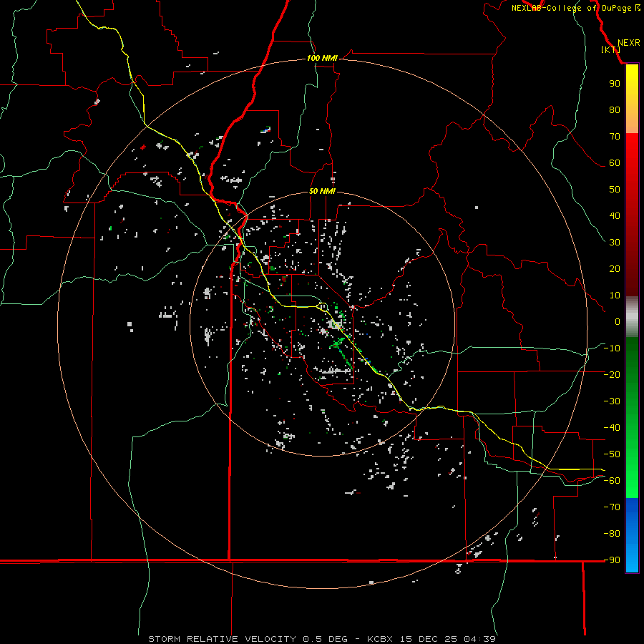Click the STORM RELATIVE VELOCITY caption text
This screenshot has width=644, height=644.
[222, 639]
